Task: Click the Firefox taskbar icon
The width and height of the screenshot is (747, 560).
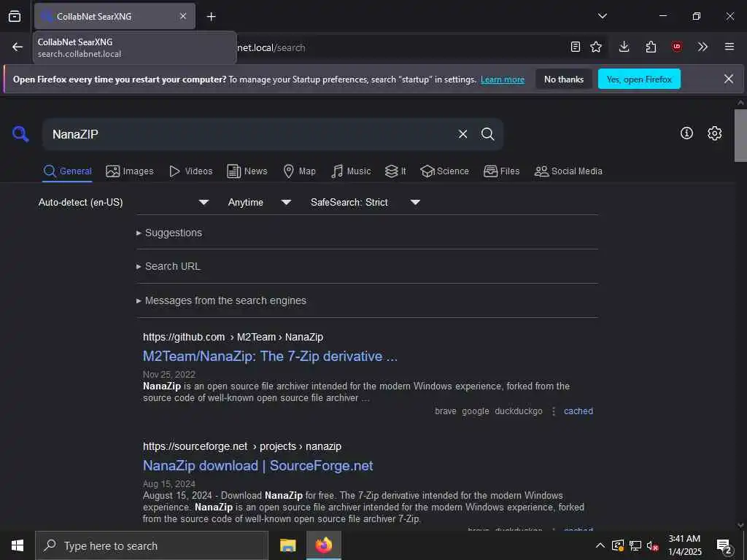Action: tap(323, 545)
